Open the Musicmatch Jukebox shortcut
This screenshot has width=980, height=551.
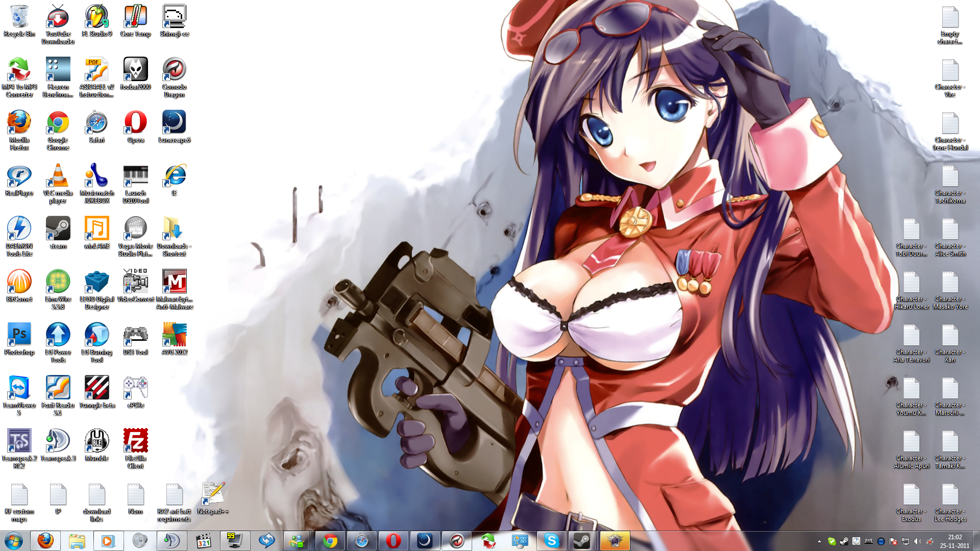click(97, 184)
